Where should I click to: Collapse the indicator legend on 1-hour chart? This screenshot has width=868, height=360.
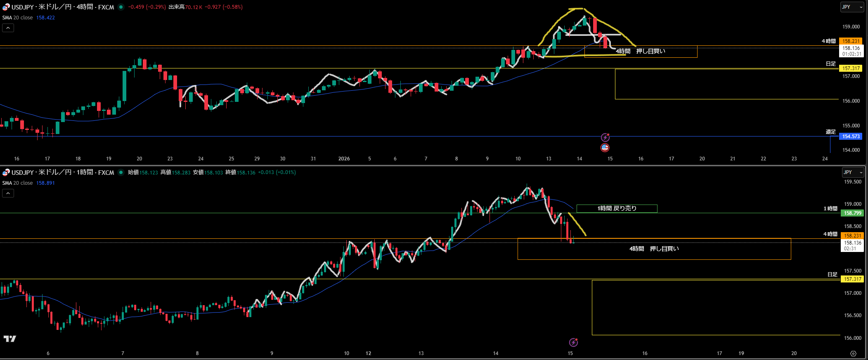[x=8, y=193]
